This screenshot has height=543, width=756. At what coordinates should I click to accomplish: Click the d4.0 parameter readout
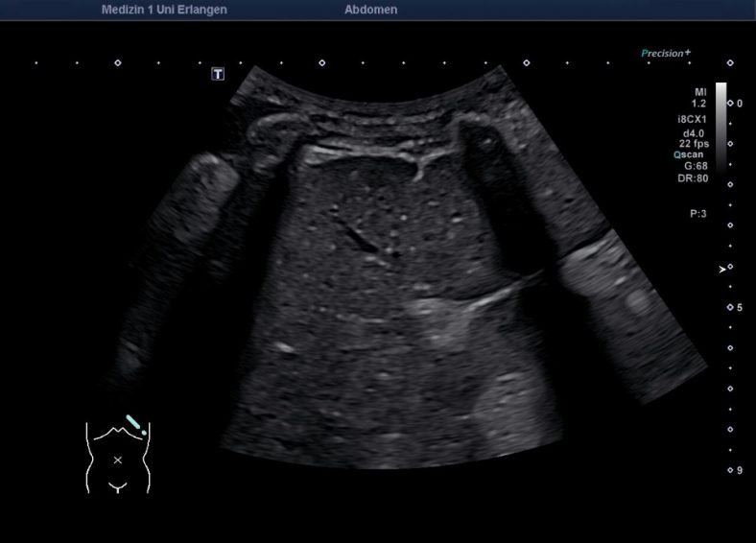[695, 131]
